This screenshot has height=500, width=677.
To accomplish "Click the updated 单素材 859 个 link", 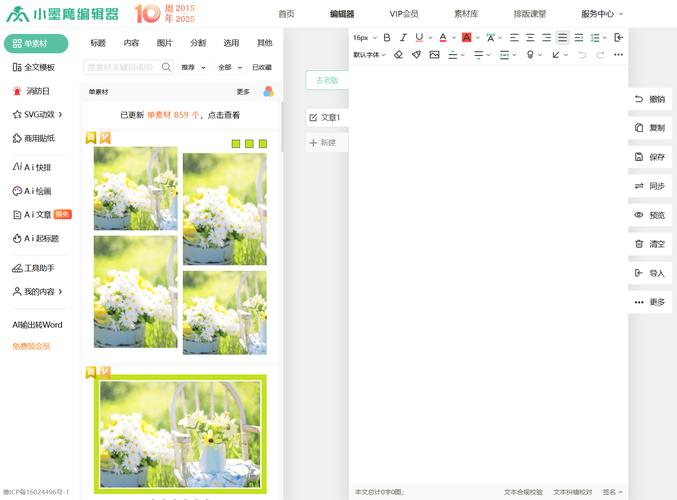I will click(x=180, y=115).
